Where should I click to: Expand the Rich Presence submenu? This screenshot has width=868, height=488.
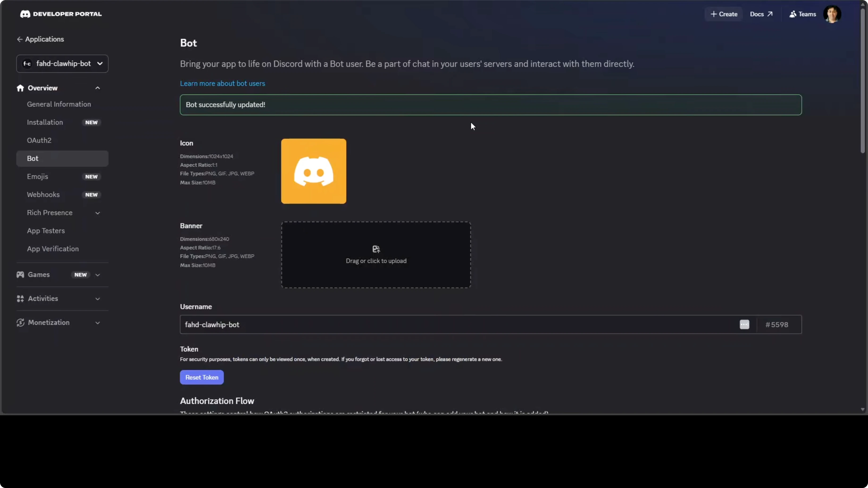(x=98, y=213)
